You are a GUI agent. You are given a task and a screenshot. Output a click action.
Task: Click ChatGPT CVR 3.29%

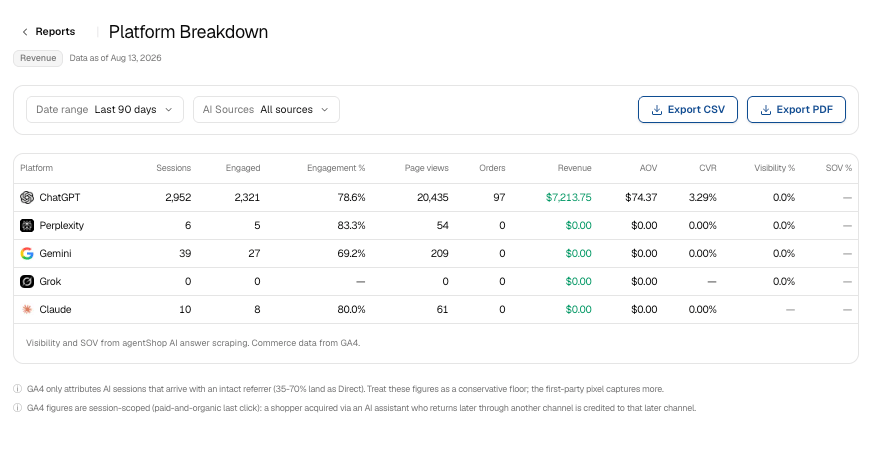tap(703, 198)
